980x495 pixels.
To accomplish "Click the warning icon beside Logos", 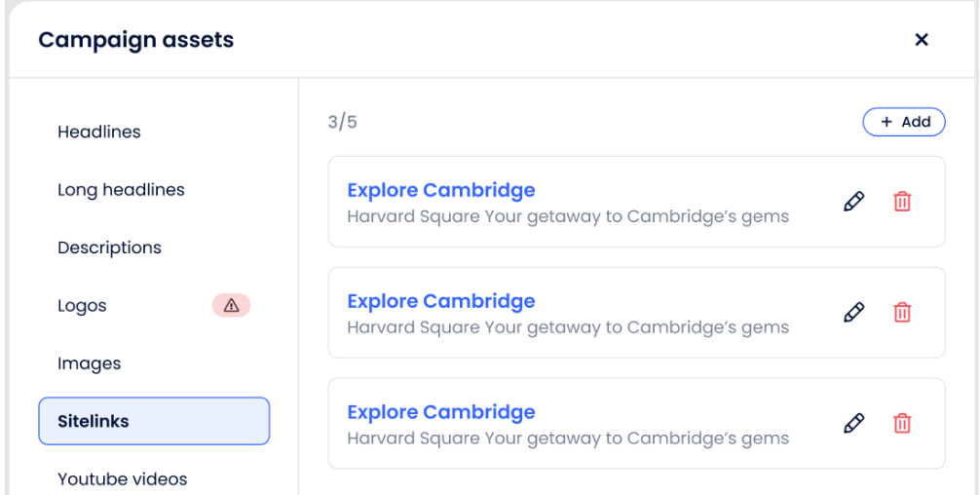I will coord(231,305).
